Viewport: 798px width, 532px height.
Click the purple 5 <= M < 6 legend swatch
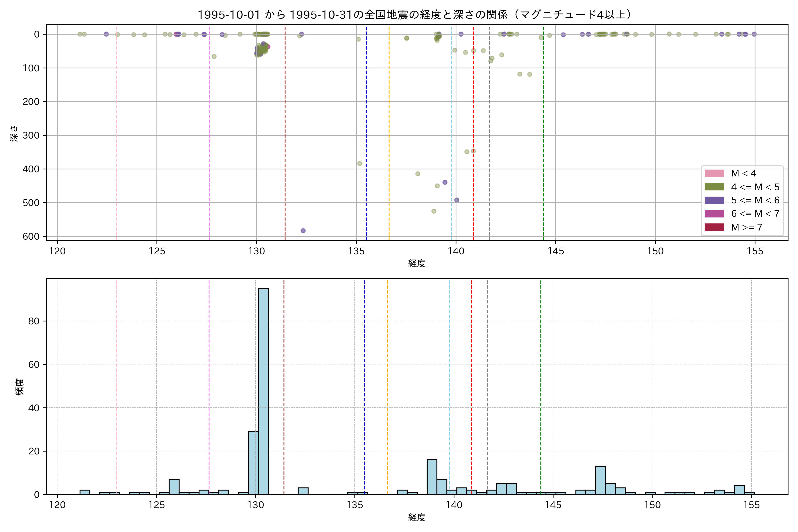coord(714,200)
